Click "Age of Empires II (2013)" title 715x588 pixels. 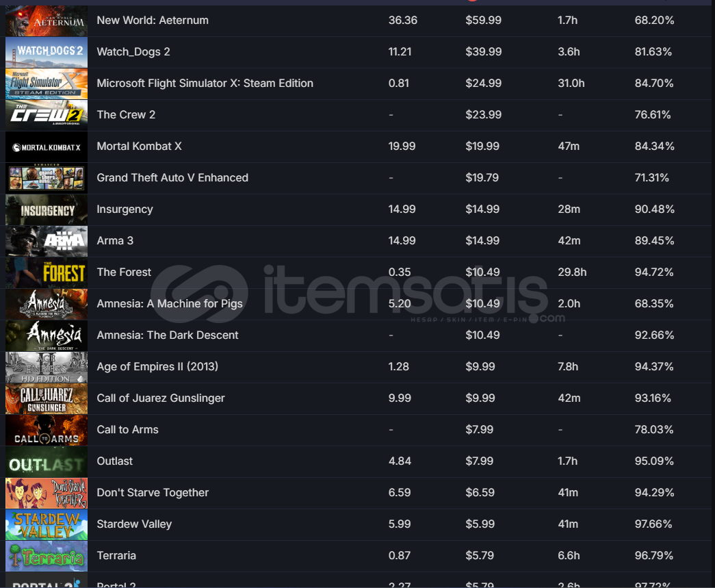point(157,366)
